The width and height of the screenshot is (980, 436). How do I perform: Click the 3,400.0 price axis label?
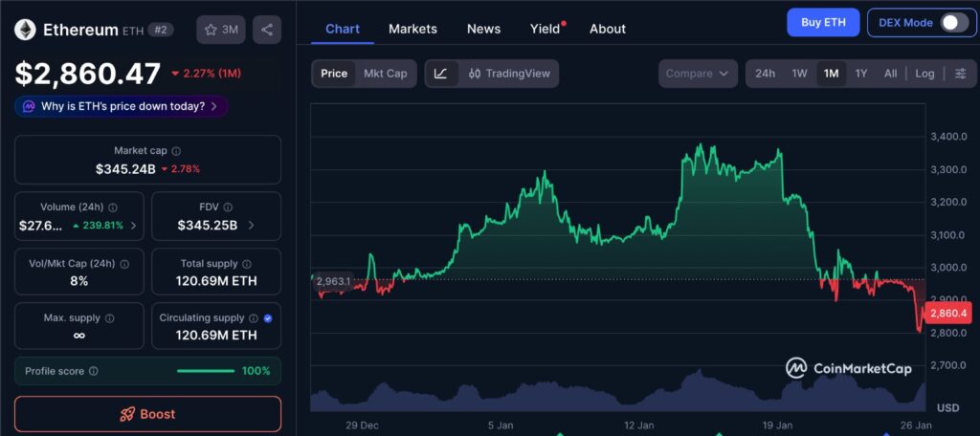[x=950, y=137]
